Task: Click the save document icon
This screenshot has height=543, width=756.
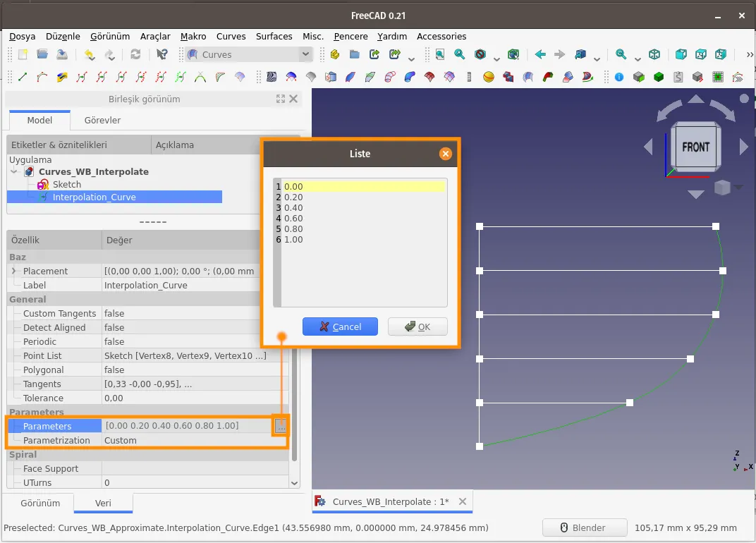Action: [62, 54]
